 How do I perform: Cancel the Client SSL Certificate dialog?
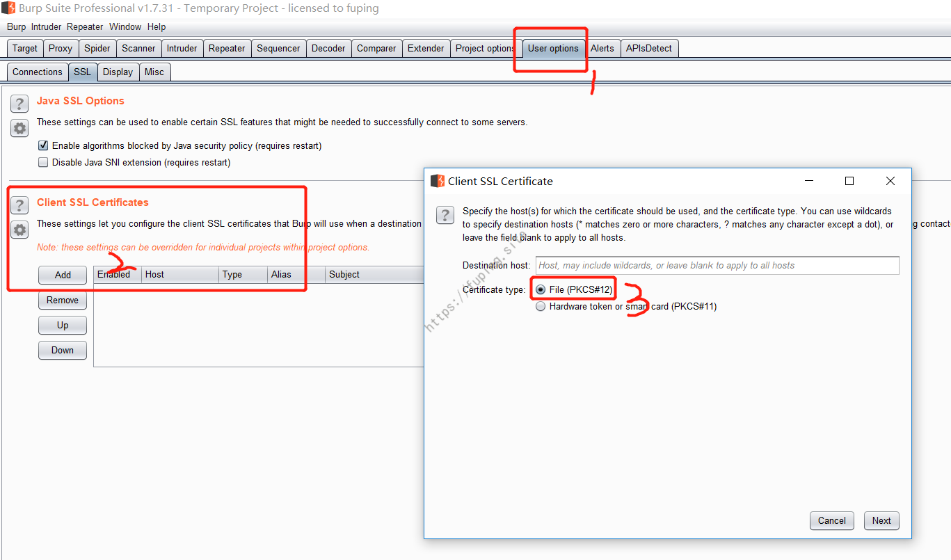(x=831, y=520)
